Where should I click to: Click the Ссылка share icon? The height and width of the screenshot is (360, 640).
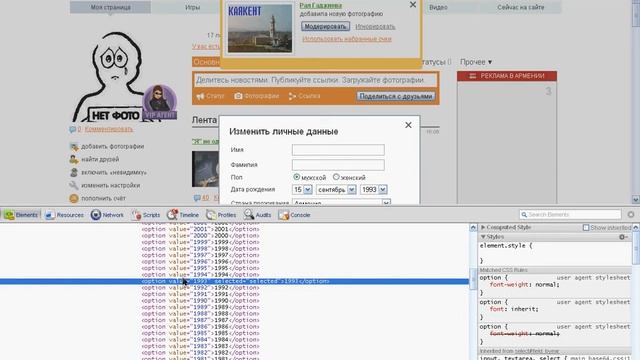pos(292,96)
